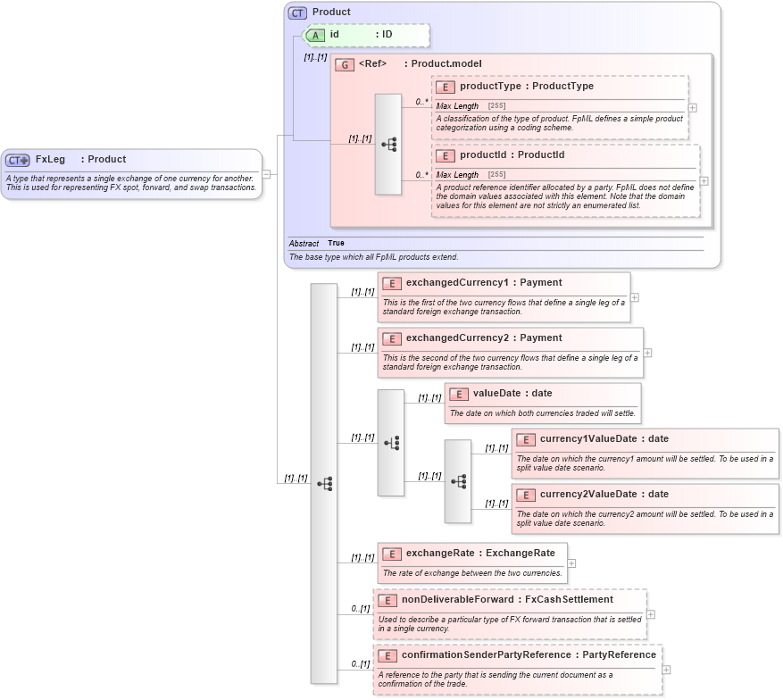
Task: Select the 'exchangeRate : ExchangeRate' label
Action: tap(480, 554)
